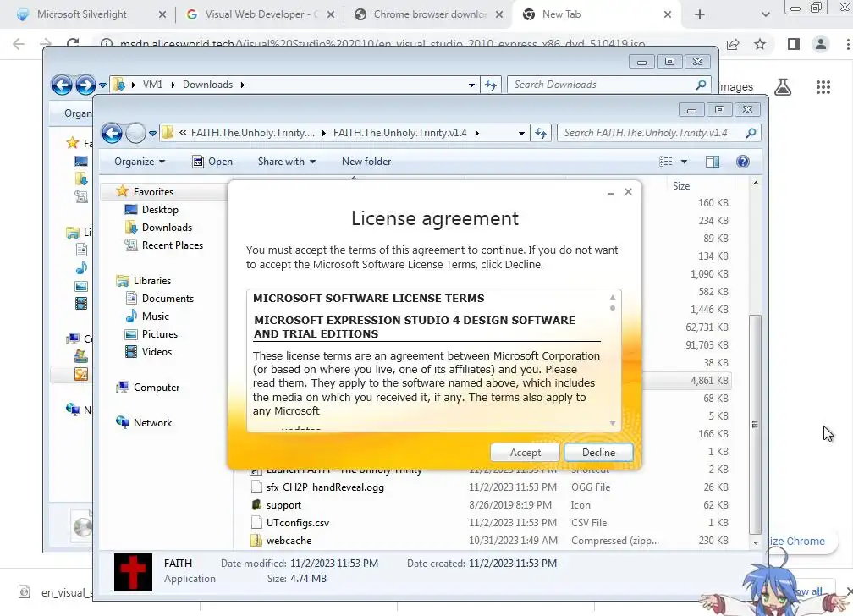Open Pictures library
The image size is (853, 616).
click(160, 334)
